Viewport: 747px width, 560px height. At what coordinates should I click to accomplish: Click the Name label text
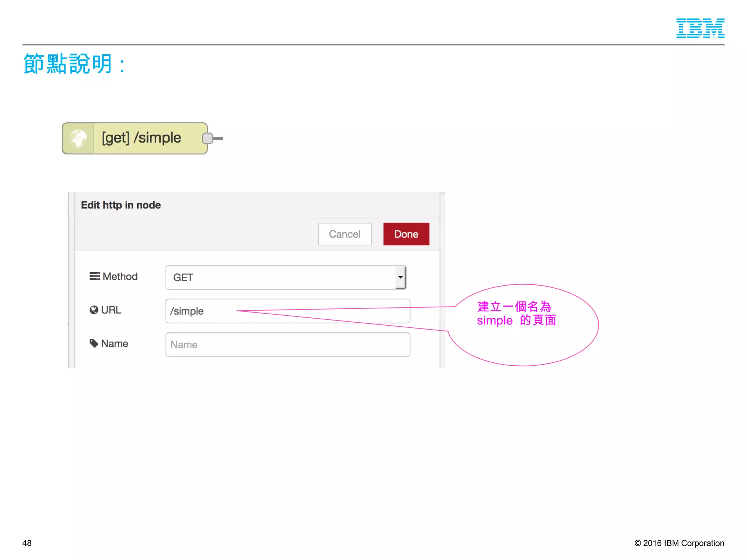115,343
